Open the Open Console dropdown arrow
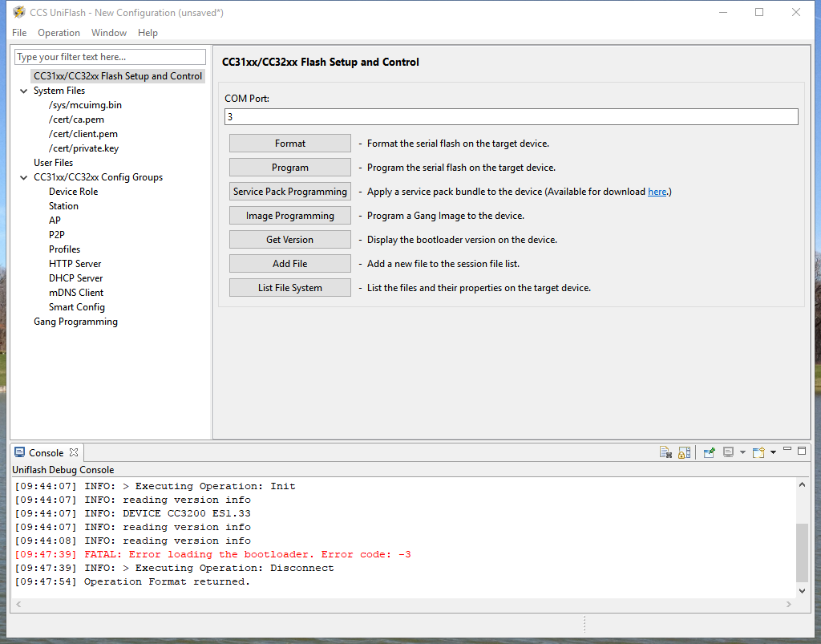This screenshot has height=644, width=821. [x=773, y=452]
